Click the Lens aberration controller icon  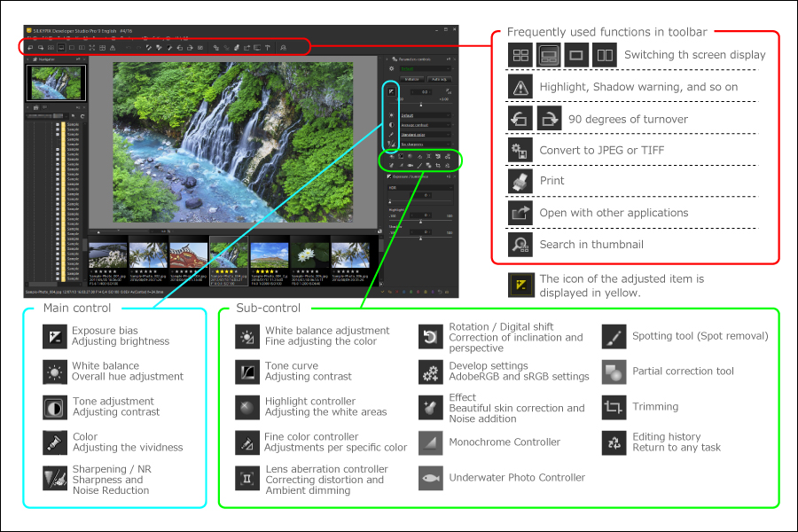tap(247, 478)
